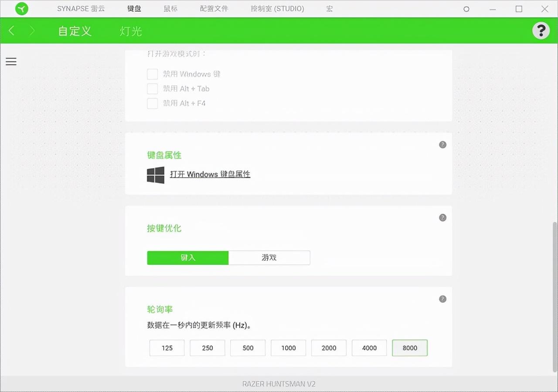Enable 禁用 Windows 键 checkbox
The image size is (558, 392).
(x=152, y=74)
